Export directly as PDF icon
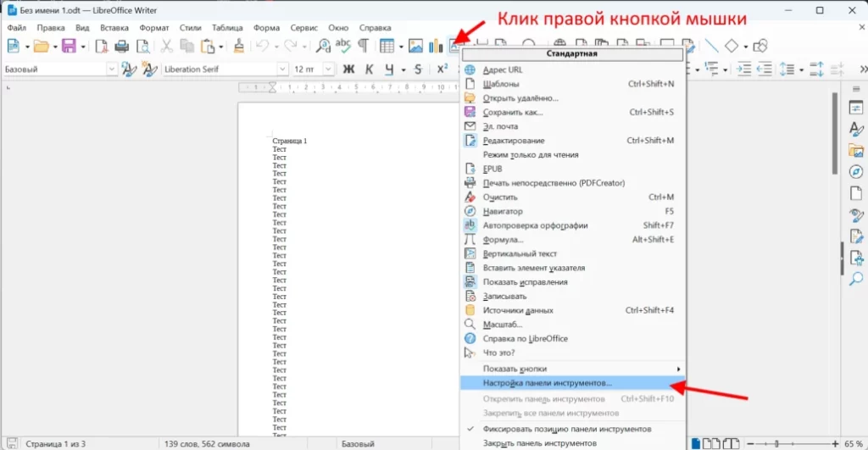This screenshot has height=450, width=868. pos(102,46)
